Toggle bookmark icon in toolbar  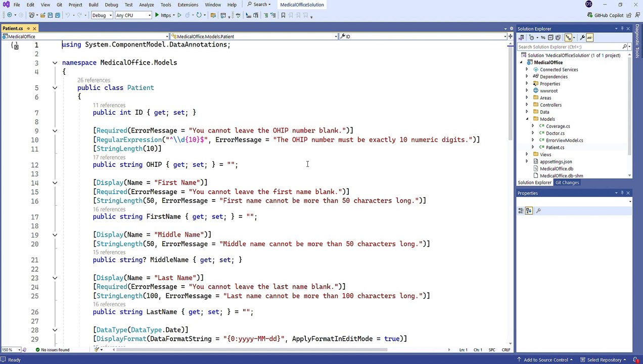tap(283, 15)
